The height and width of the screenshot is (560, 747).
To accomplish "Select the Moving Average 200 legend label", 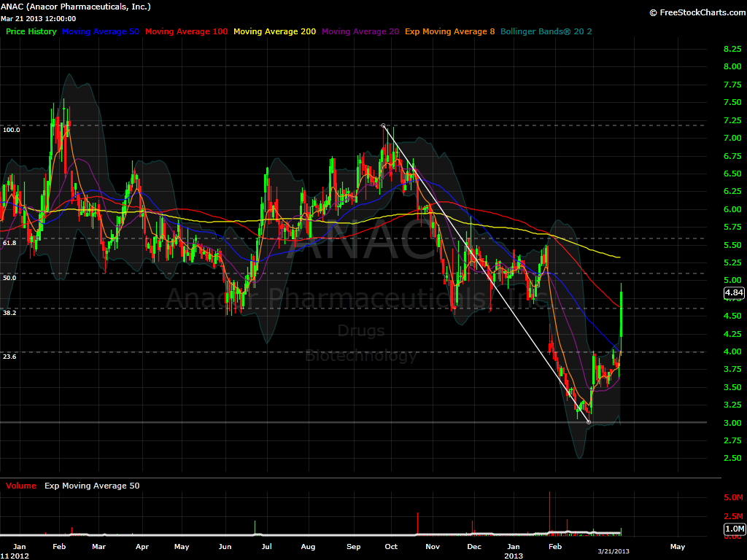I will click(x=274, y=31).
